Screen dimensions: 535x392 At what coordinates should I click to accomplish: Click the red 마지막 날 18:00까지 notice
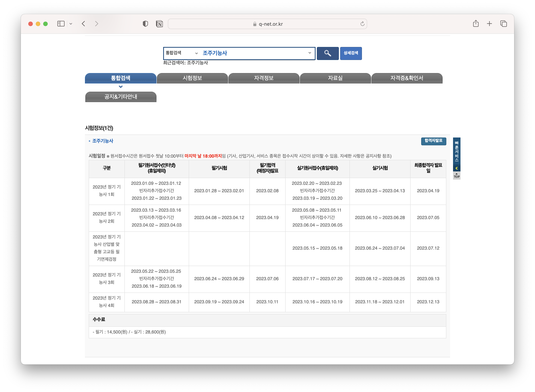click(203, 156)
